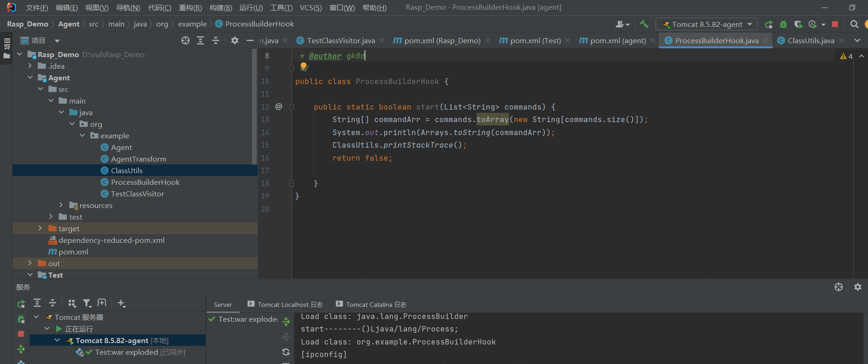Screen dimensions: 868x364
Task: Click the Build project hammer icon
Action: pyautogui.click(x=644, y=24)
